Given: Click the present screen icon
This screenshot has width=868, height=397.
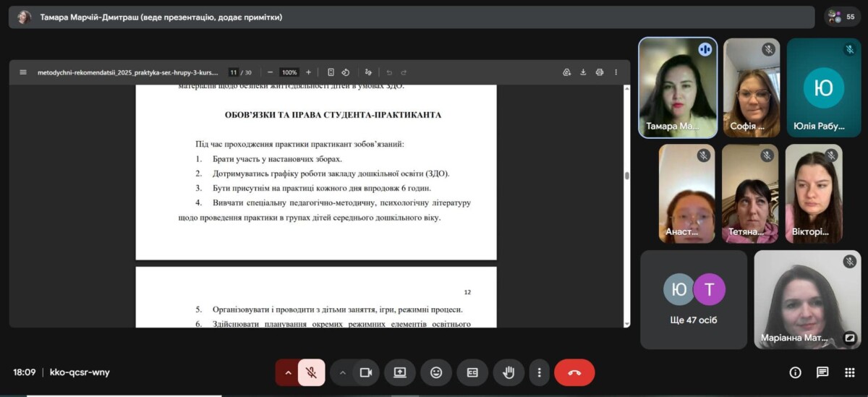Looking at the screenshot, I should click(x=399, y=372).
